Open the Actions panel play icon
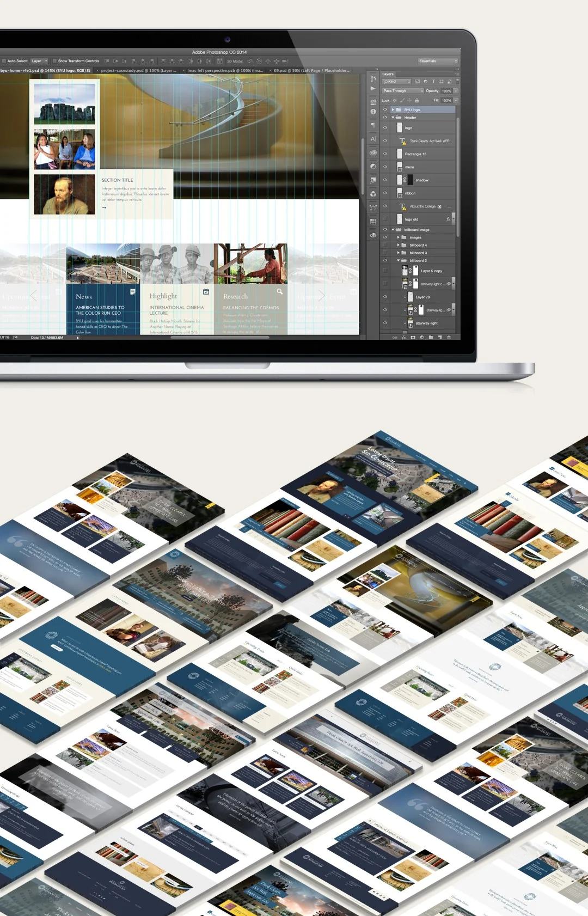Screen dimensions: 588x916 click(x=373, y=88)
